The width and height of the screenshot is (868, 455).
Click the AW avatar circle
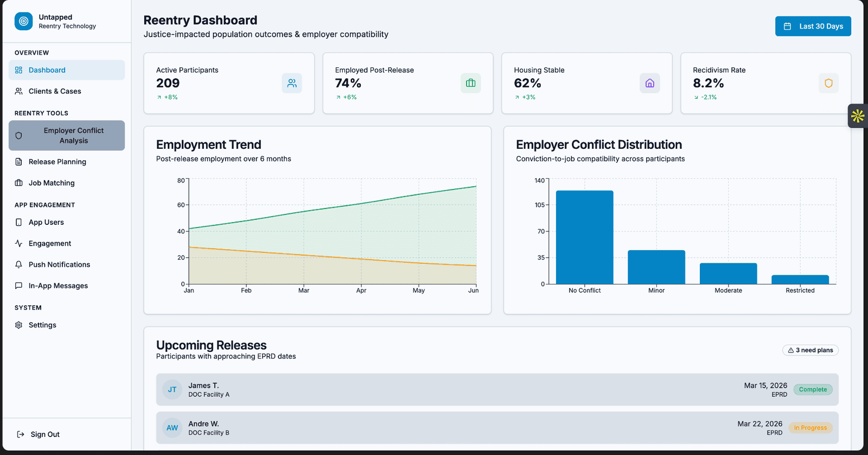(x=172, y=428)
